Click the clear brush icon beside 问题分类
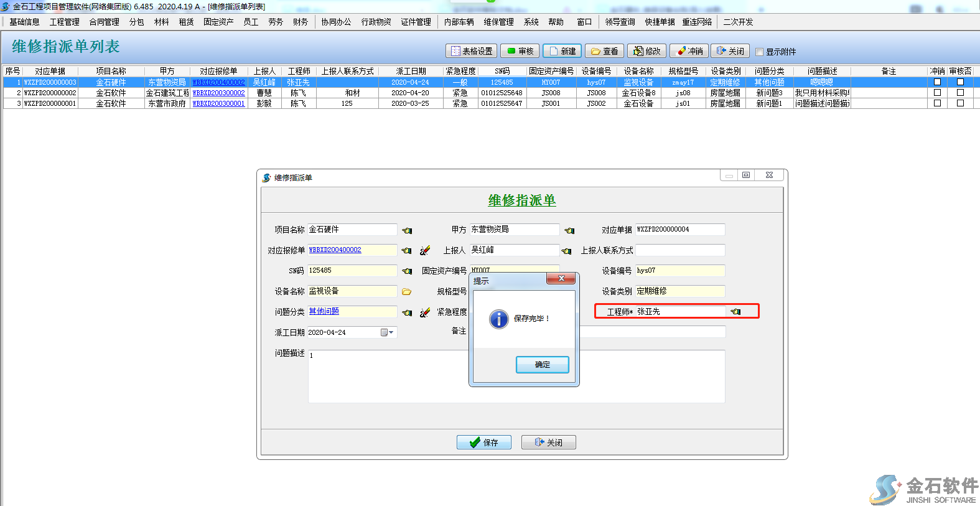The width and height of the screenshot is (980, 506). tap(425, 312)
